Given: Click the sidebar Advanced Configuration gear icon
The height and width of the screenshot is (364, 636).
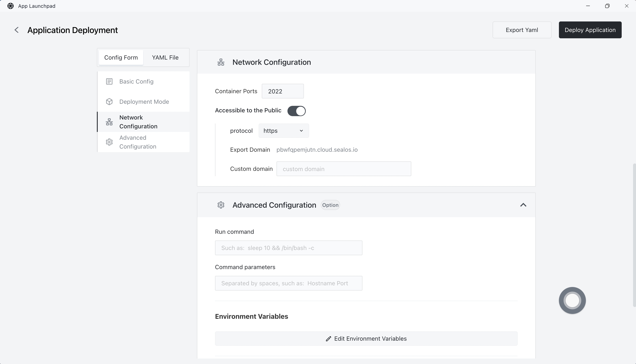Looking at the screenshot, I should 109,142.
